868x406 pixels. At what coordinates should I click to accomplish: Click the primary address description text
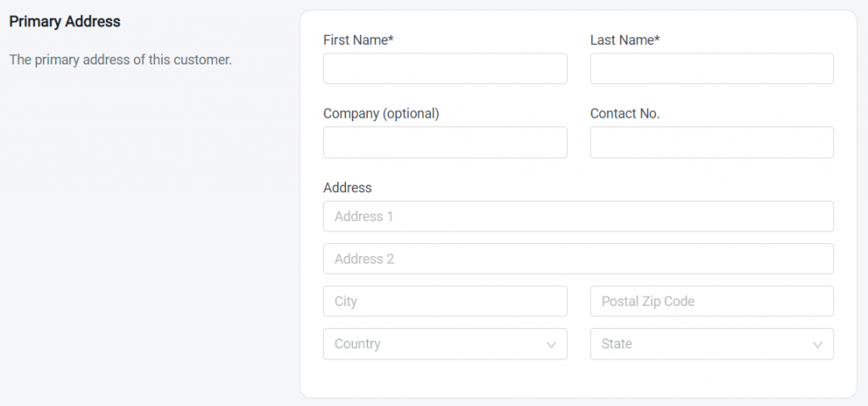click(x=120, y=60)
